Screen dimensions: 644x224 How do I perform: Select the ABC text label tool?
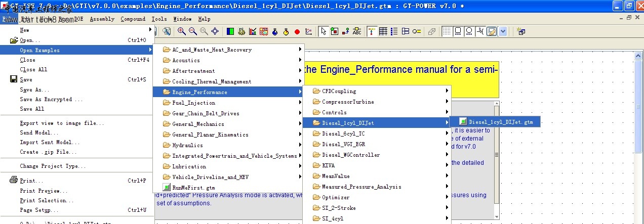(357, 31)
